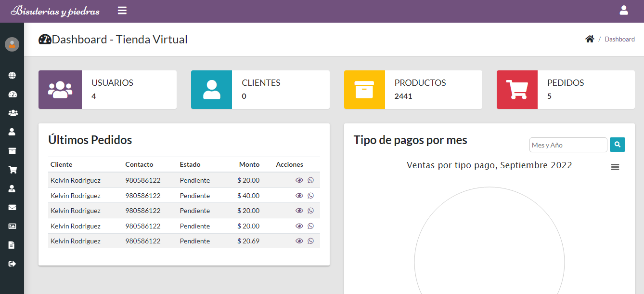View order details via eye icon, $ 40.00 row
Image resolution: width=644 pixels, height=294 pixels.
click(x=299, y=196)
